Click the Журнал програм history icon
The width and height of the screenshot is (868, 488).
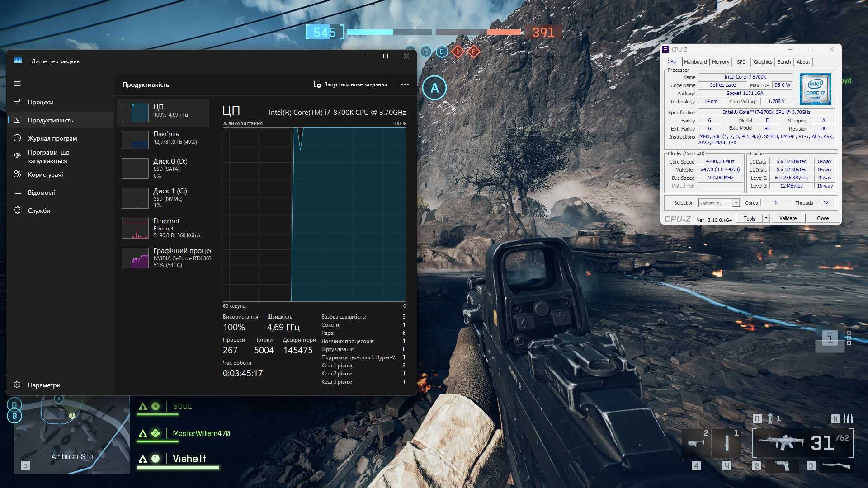click(17, 138)
